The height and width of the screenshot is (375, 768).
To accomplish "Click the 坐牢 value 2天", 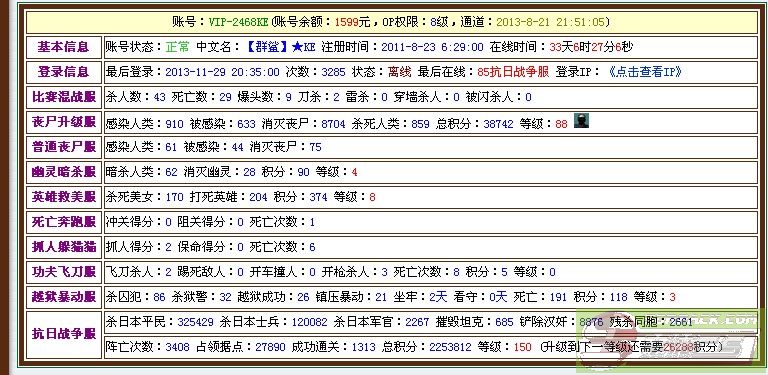I will click(438, 297).
